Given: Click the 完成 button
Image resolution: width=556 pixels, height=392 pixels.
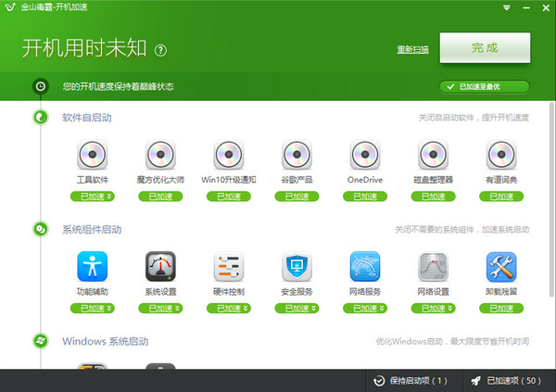Looking at the screenshot, I should pos(485,48).
